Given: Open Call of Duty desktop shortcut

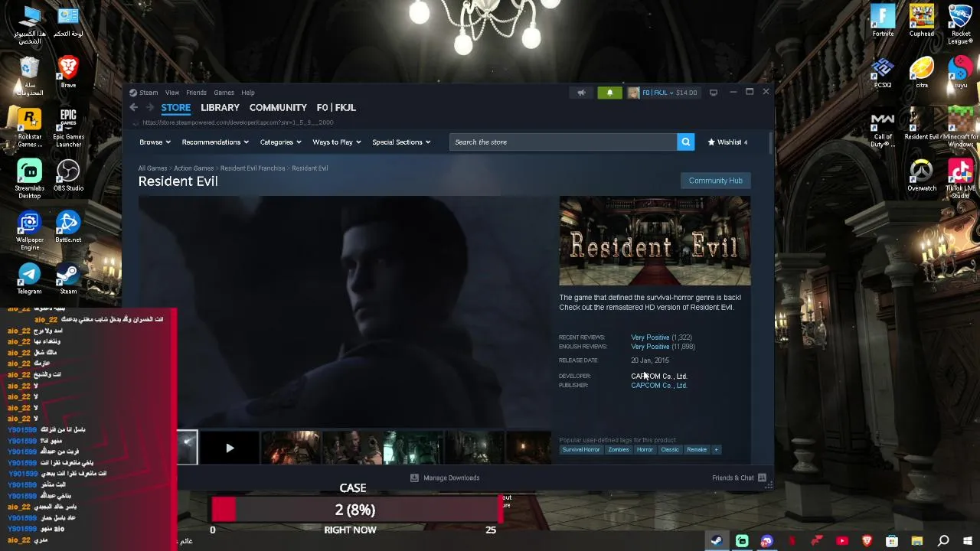Looking at the screenshot, I should pos(883,128).
